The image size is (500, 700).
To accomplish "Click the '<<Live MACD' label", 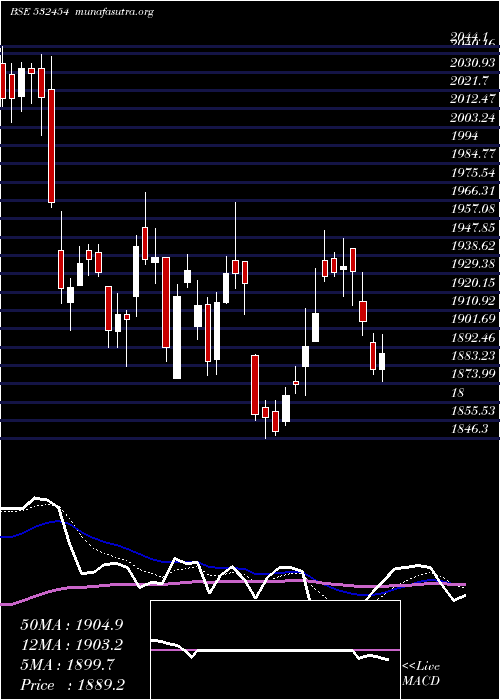I will tap(421, 674).
